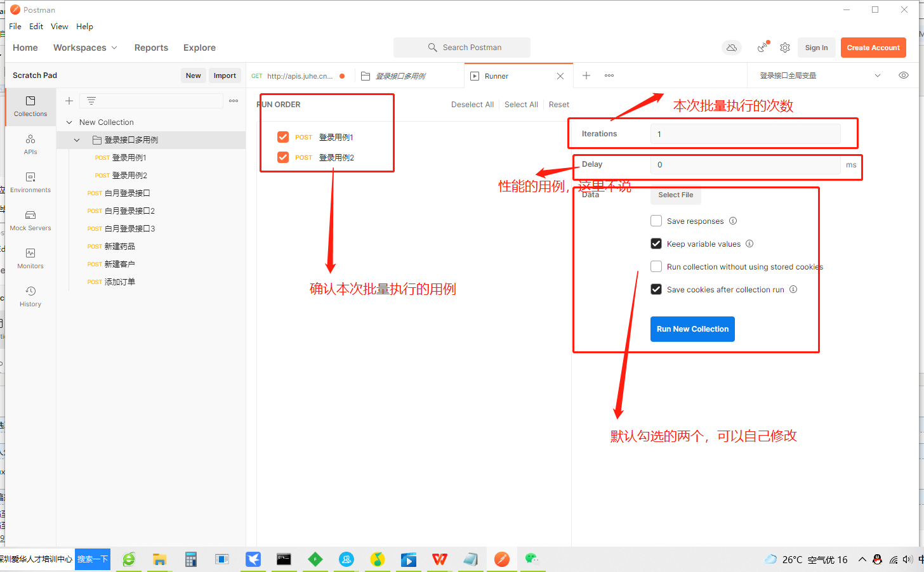924x572 pixels.
Task: Switch to the GET http://apis.juhe.cn tab
Action: pos(300,76)
